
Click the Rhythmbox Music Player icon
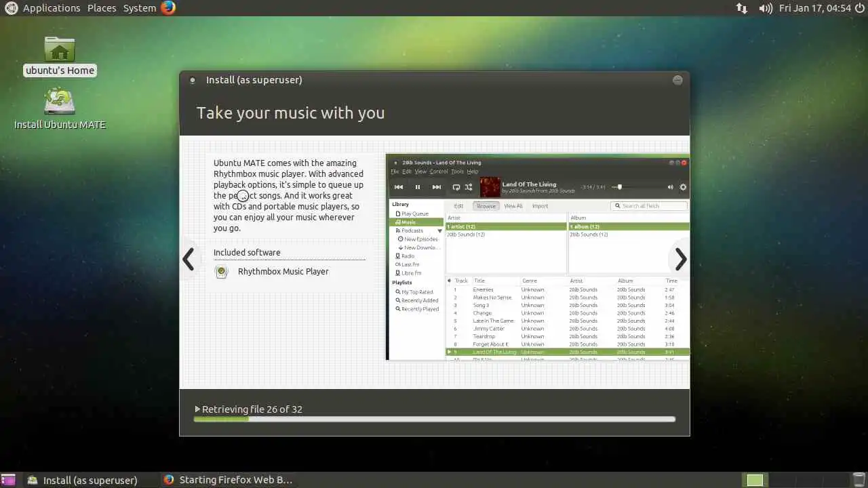coord(221,272)
